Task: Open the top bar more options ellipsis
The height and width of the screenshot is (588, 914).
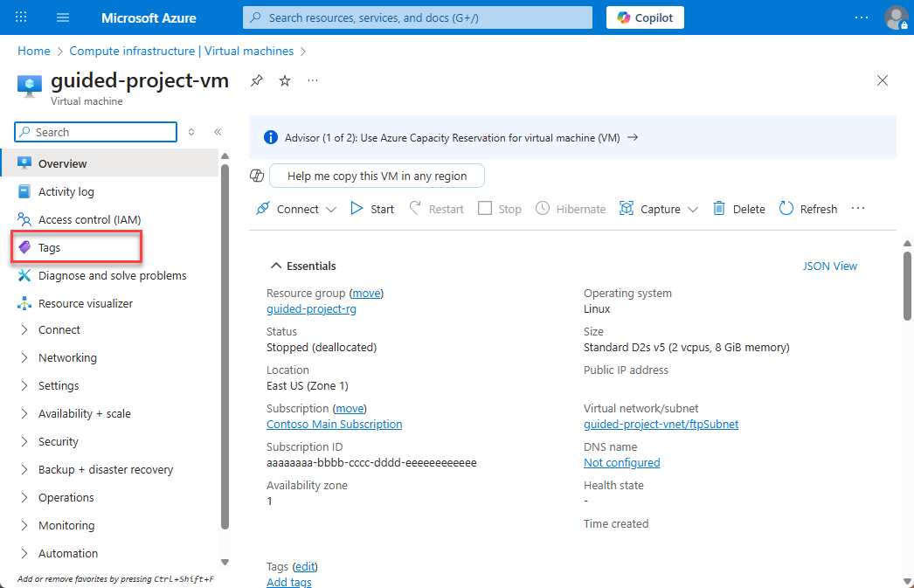Action: tap(861, 17)
